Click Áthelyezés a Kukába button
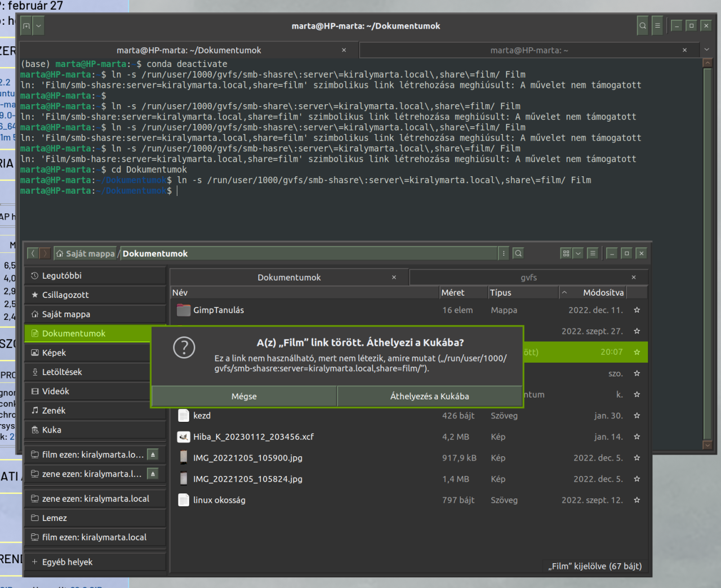 (x=430, y=396)
